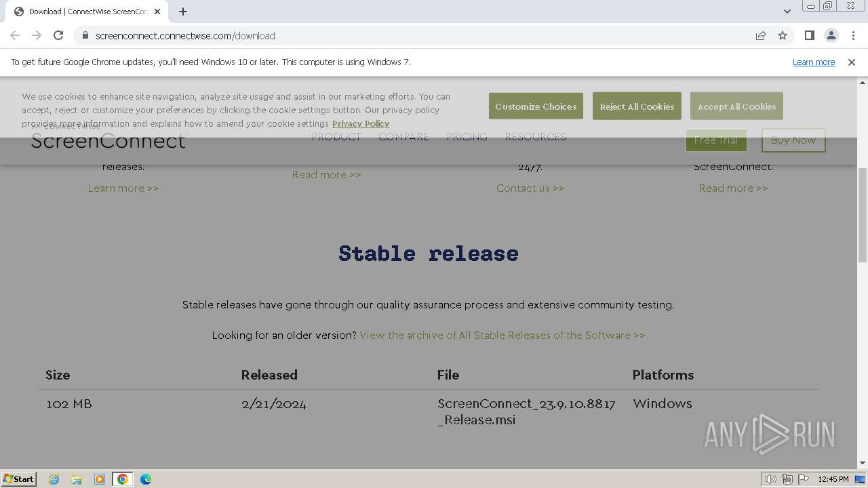
Task: Open Chrome three-dot menu
Action: click(x=853, y=35)
